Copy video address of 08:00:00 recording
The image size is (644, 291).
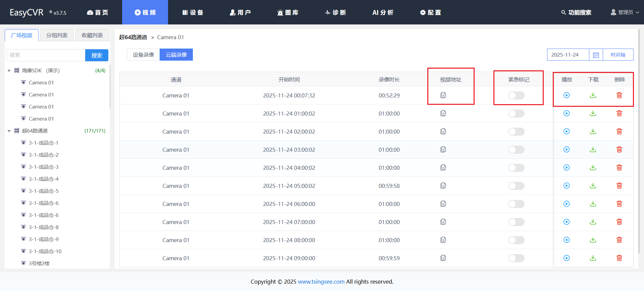[x=443, y=240]
